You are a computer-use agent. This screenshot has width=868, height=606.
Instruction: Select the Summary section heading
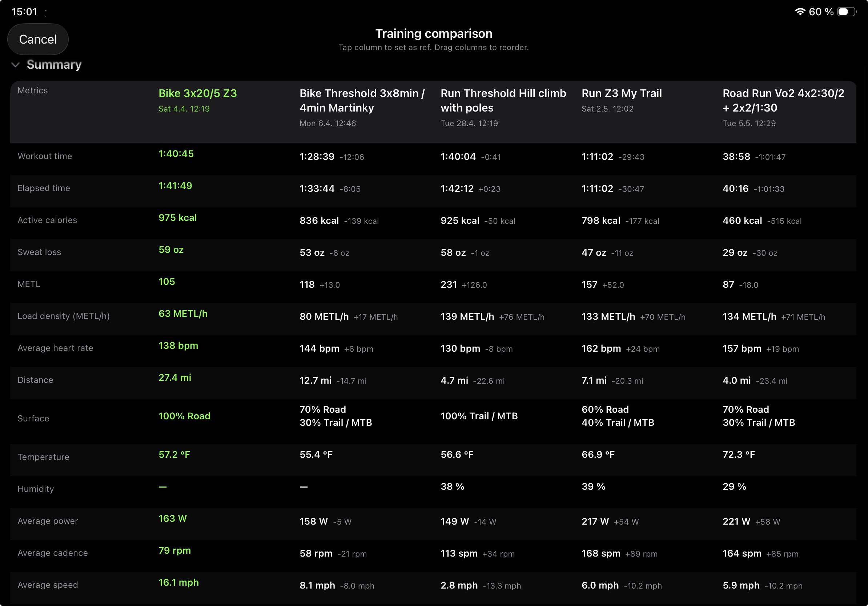pos(54,65)
